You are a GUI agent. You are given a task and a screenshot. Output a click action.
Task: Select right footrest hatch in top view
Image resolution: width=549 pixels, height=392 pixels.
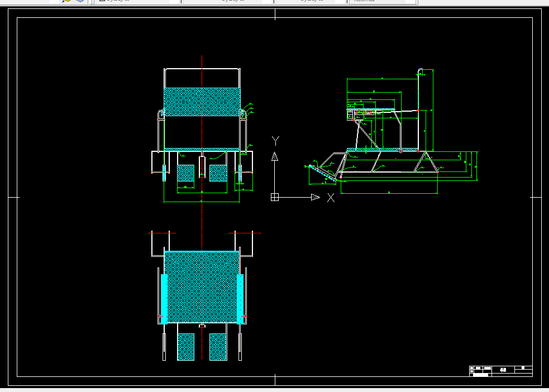click(x=218, y=347)
